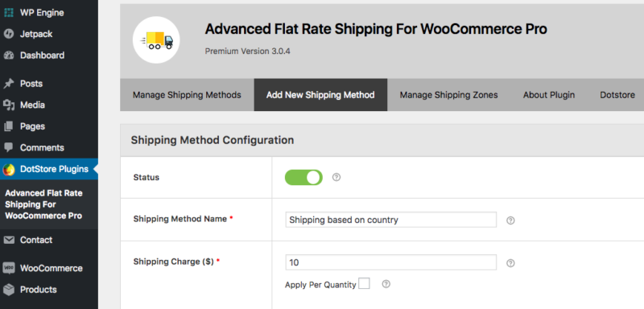The image size is (644, 309).
Task: Click help icon beside Shipping Charge field
Action: pyautogui.click(x=510, y=263)
